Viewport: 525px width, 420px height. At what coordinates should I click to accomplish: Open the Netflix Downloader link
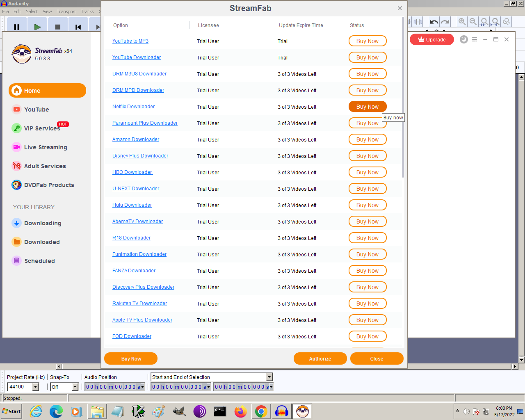pyautogui.click(x=133, y=107)
